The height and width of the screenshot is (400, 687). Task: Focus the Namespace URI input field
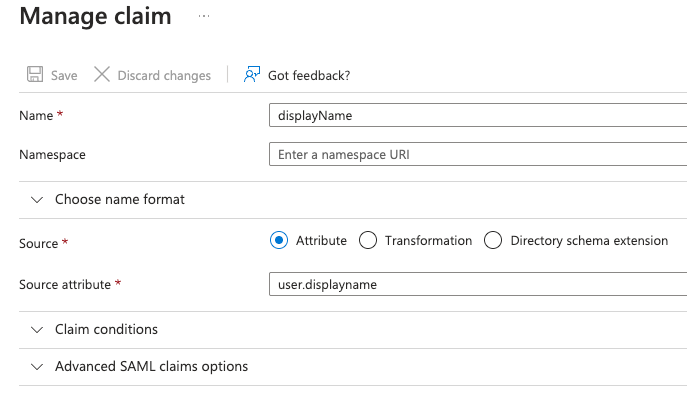pyautogui.click(x=478, y=155)
